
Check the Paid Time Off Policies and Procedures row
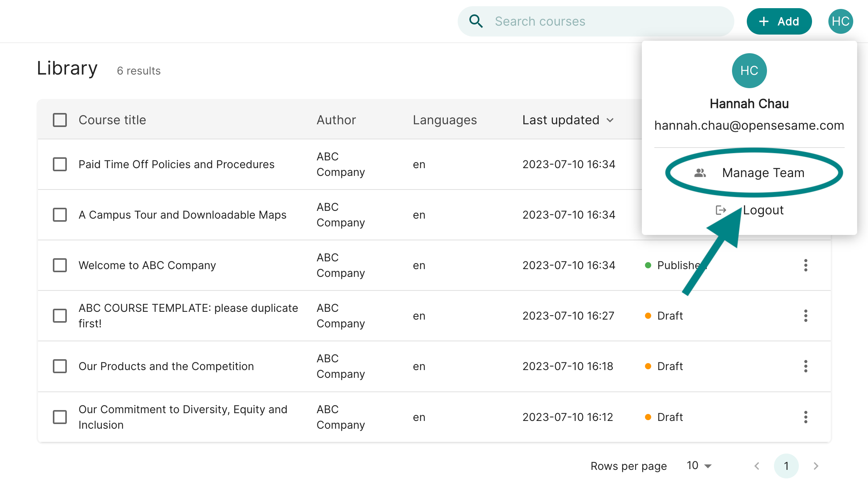[x=60, y=164]
